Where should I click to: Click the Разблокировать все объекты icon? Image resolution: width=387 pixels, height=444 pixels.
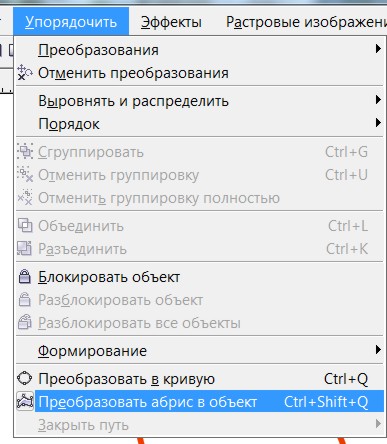[25, 323]
